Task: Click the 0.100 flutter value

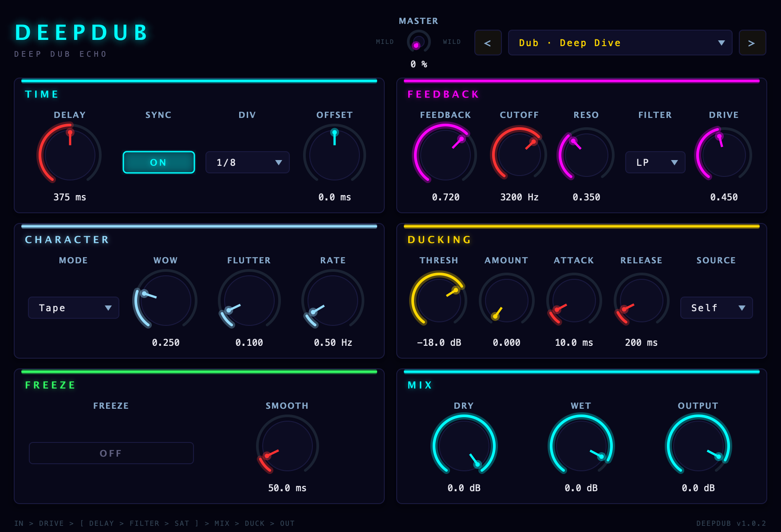Action: tap(249, 343)
